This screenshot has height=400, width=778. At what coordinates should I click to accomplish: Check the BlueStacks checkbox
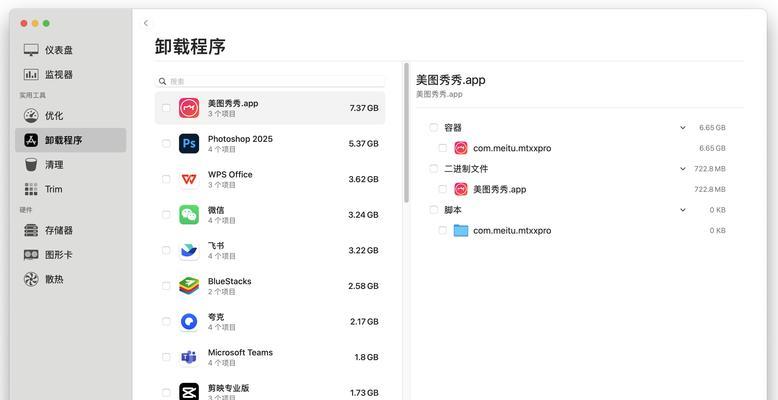166,286
